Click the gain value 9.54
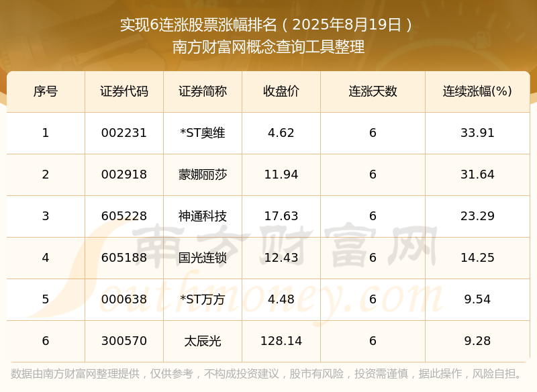537x392 pixels. coord(477,299)
